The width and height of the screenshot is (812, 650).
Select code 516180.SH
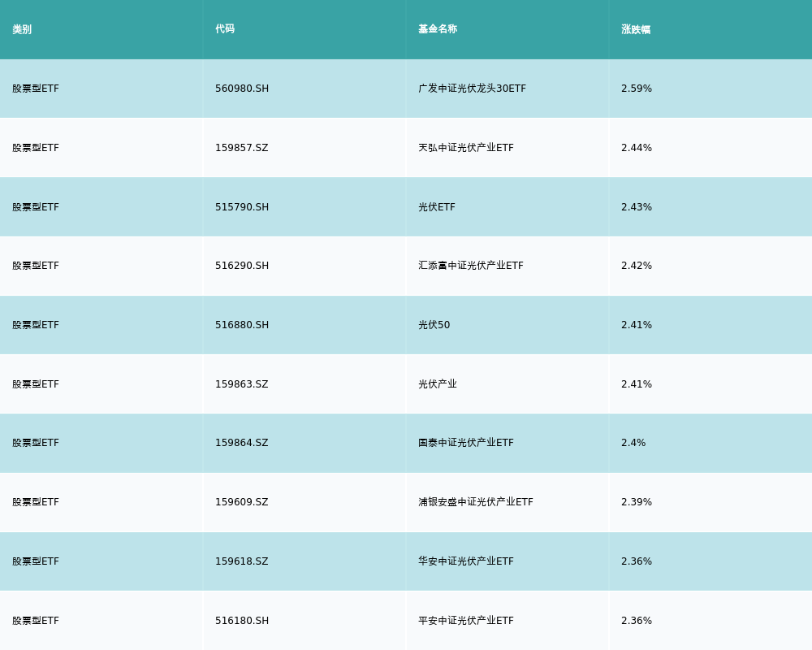click(242, 621)
